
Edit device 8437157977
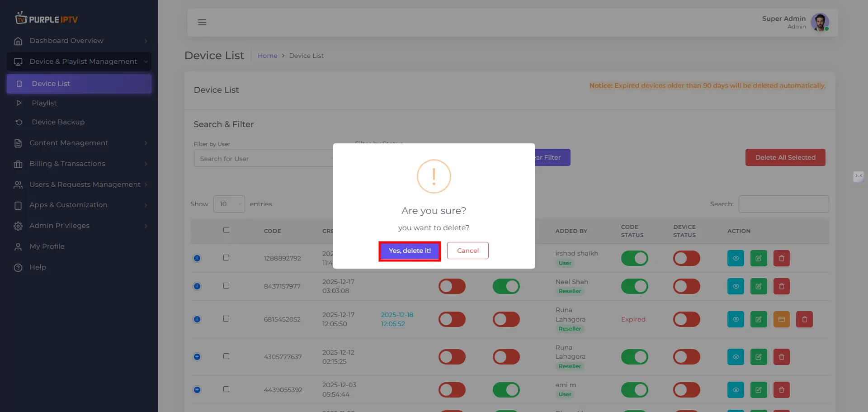(759, 286)
